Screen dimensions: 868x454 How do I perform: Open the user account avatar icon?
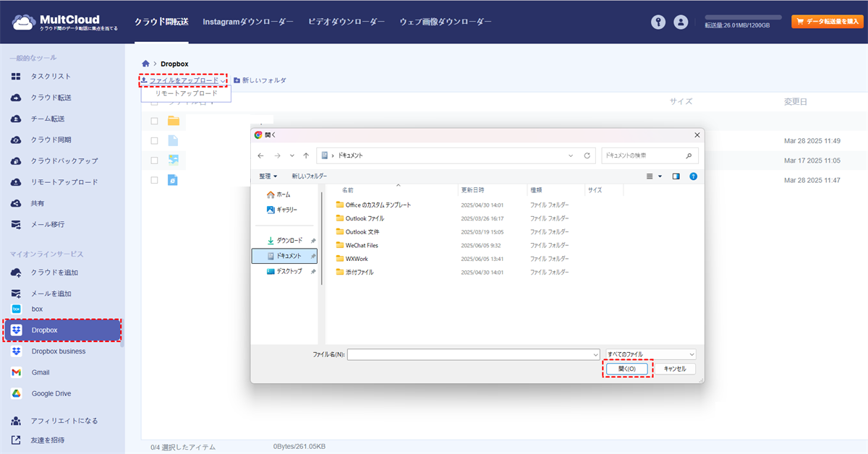[681, 22]
